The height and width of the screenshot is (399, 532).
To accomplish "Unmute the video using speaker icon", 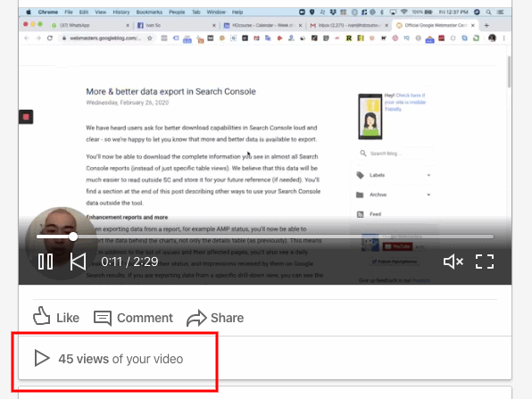I will click(x=453, y=262).
